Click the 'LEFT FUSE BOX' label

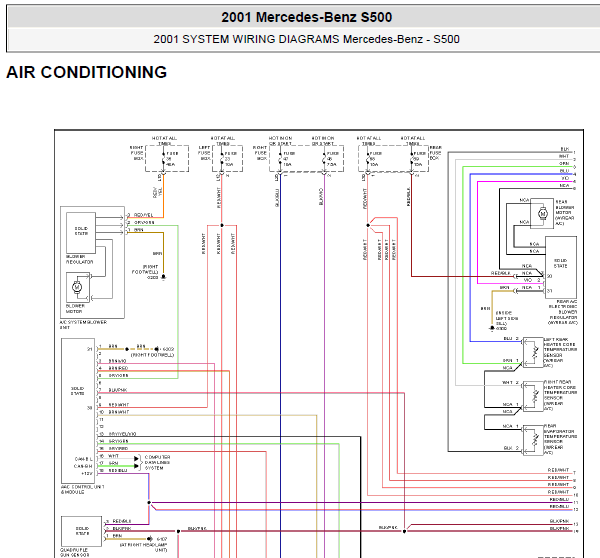[204, 153]
